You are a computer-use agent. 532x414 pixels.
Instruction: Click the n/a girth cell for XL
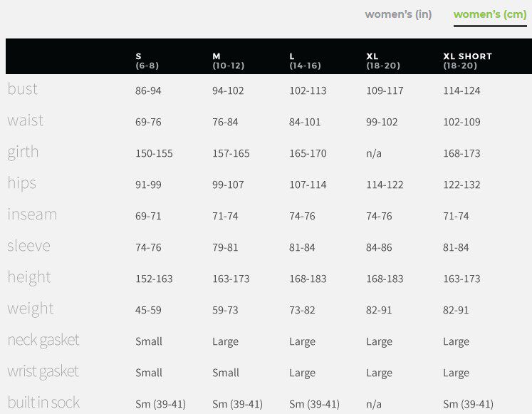[374, 153]
